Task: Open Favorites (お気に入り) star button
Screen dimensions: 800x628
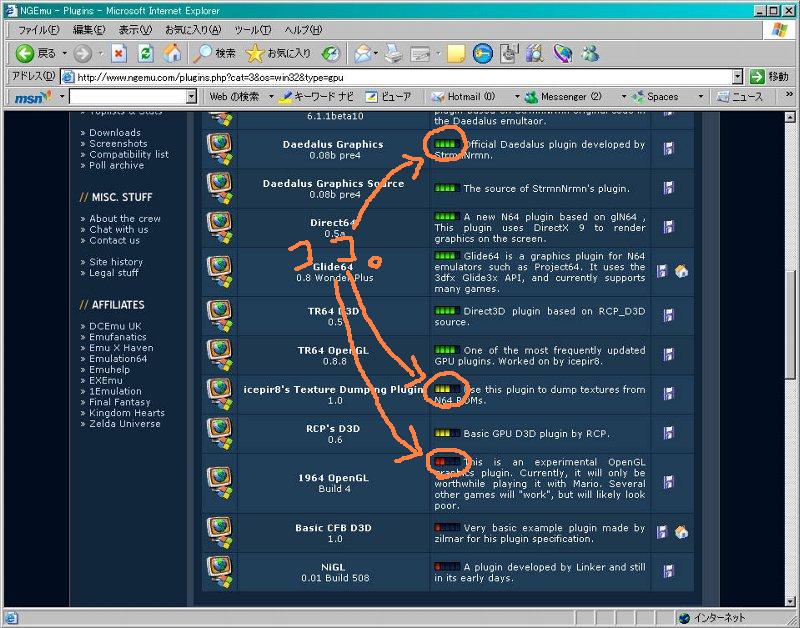Action: (278, 54)
